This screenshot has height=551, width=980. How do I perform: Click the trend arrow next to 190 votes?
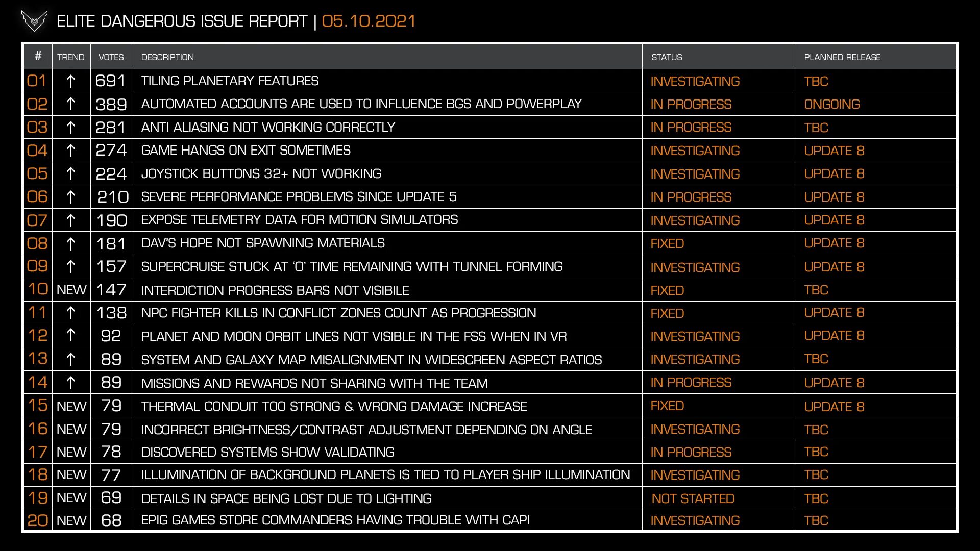point(71,220)
